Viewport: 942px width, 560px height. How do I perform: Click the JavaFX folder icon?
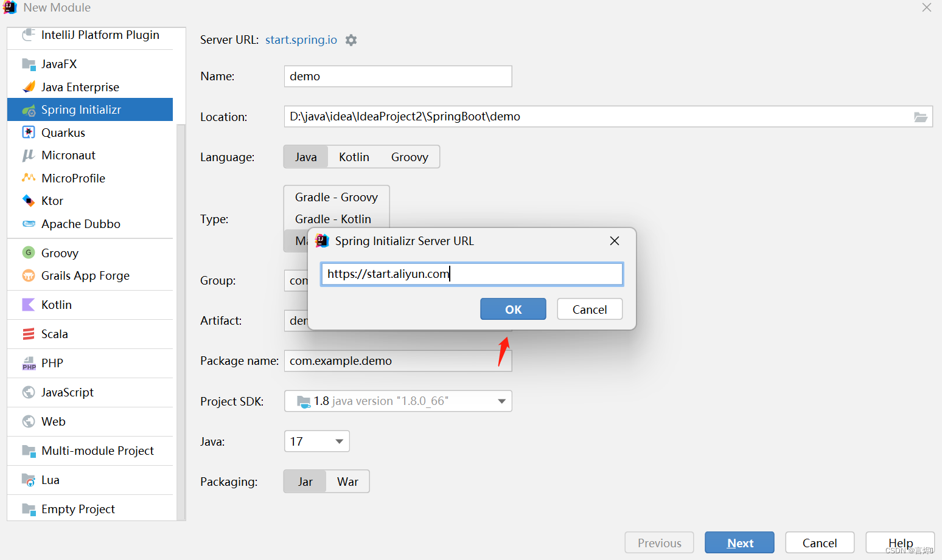click(x=29, y=64)
